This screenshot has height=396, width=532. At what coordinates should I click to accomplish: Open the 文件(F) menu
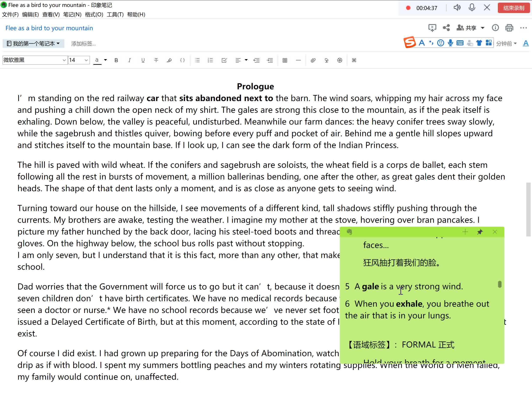[x=10, y=14]
